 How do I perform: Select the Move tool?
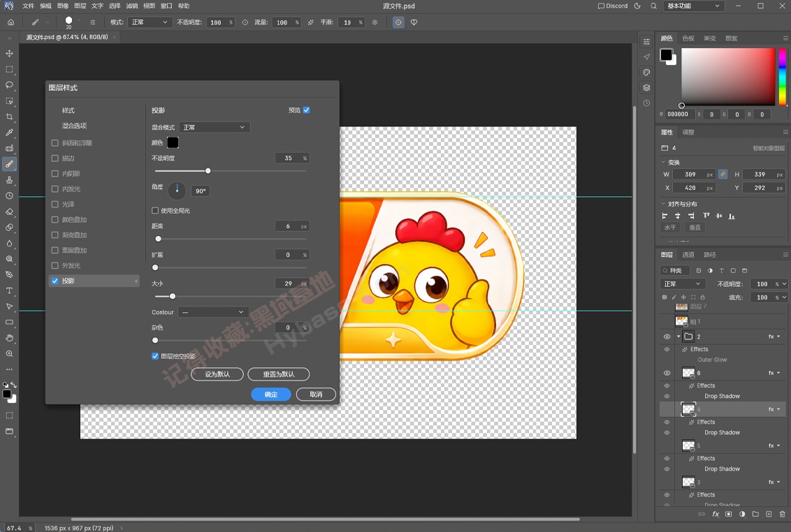[x=9, y=54]
